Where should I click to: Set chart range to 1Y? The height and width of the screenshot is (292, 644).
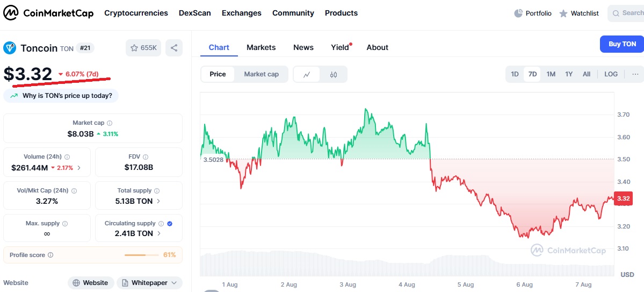tap(569, 74)
